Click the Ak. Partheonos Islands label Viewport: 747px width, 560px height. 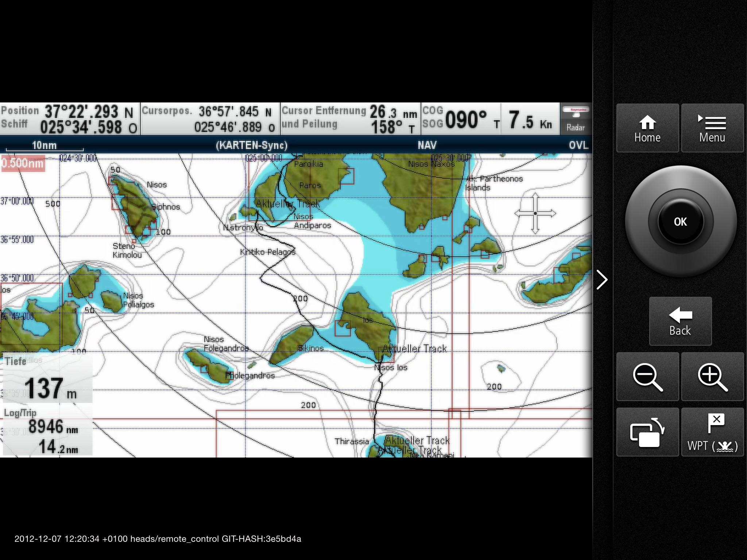(x=494, y=183)
